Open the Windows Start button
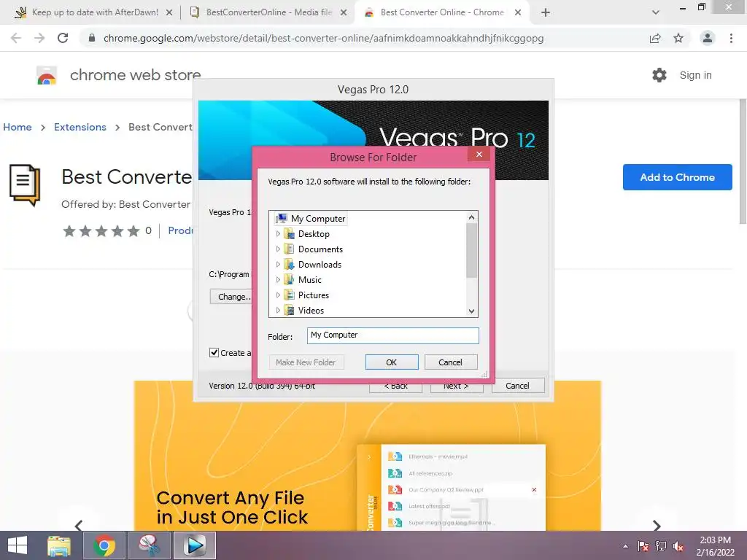The width and height of the screenshot is (747, 560). 18,545
